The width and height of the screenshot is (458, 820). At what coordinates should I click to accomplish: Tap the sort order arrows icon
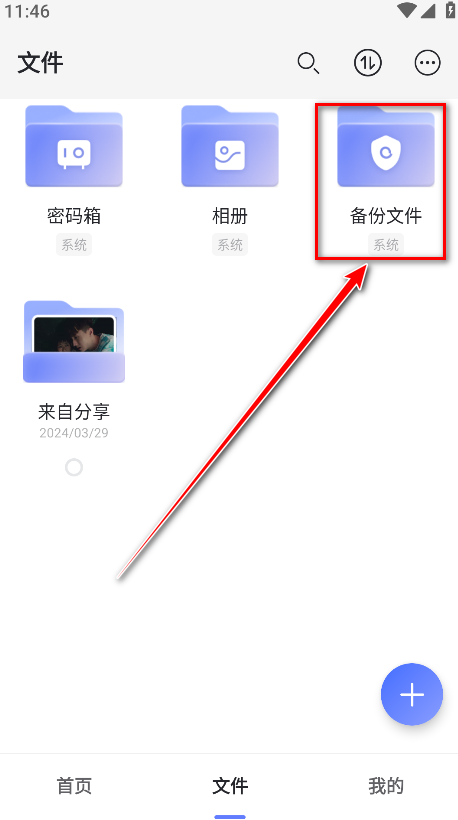coord(368,63)
